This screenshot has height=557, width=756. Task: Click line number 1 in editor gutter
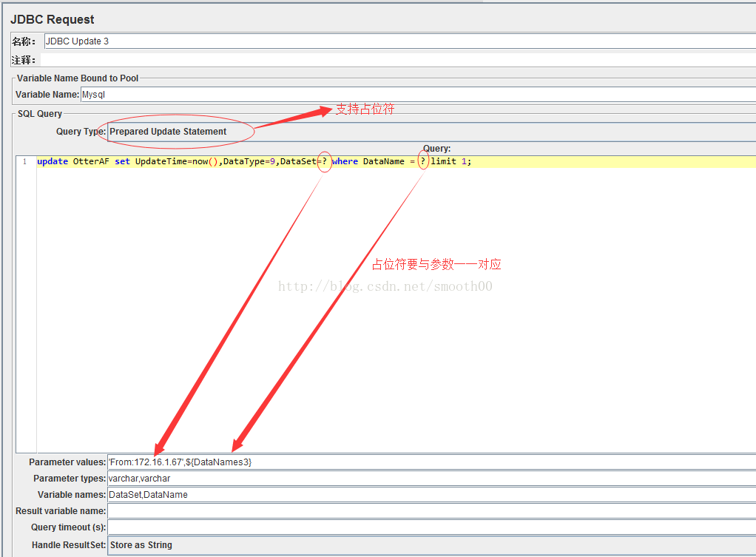[24, 161]
